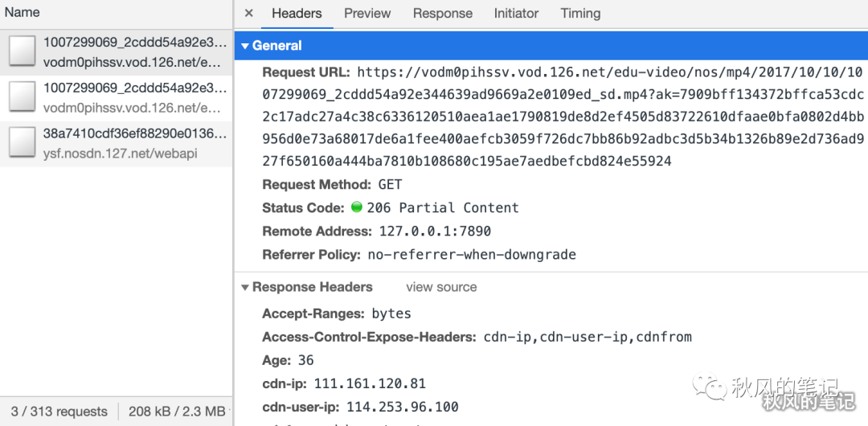Click the cdn-ip header value
This screenshot has width=868, height=426.
pos(370,383)
